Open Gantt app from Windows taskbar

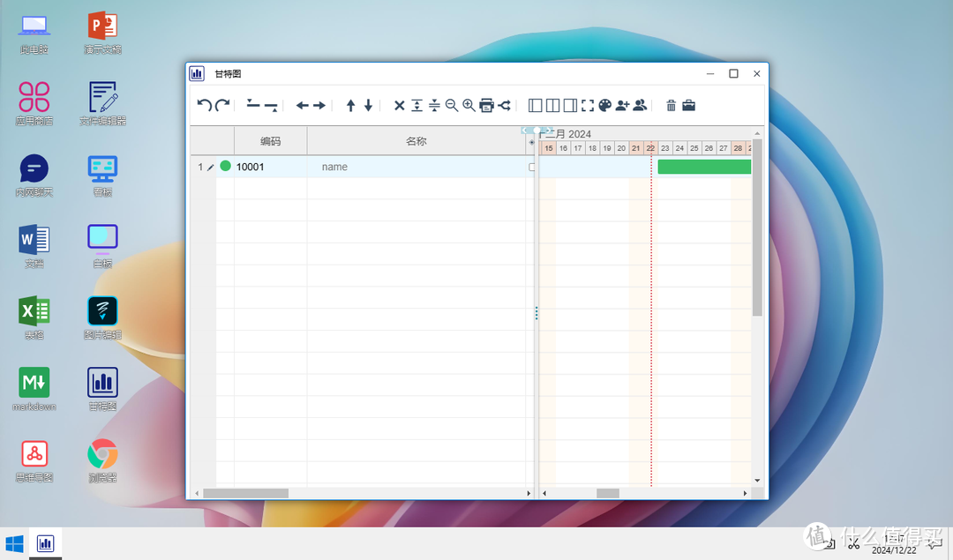[46, 543]
